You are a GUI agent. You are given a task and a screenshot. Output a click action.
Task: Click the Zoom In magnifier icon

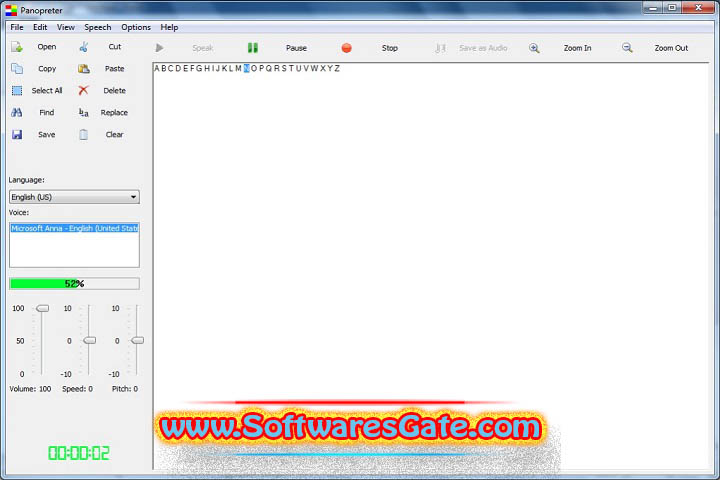[x=534, y=48]
